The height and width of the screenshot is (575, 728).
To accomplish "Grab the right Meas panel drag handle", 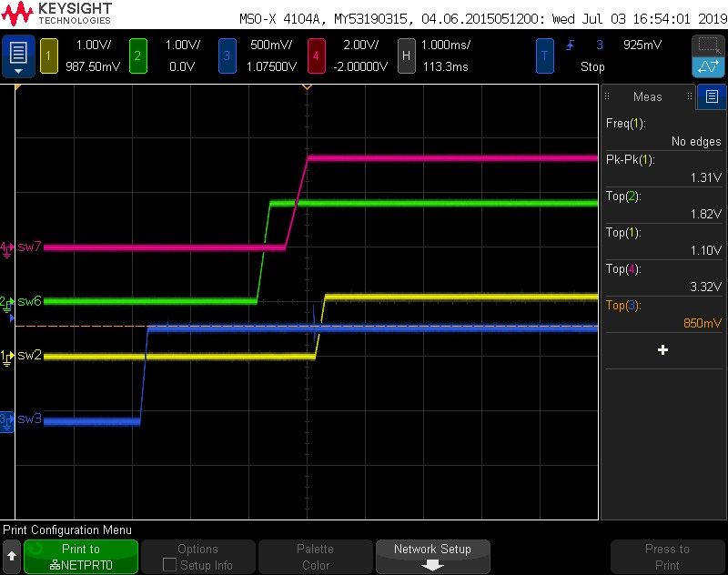I will click(690, 96).
